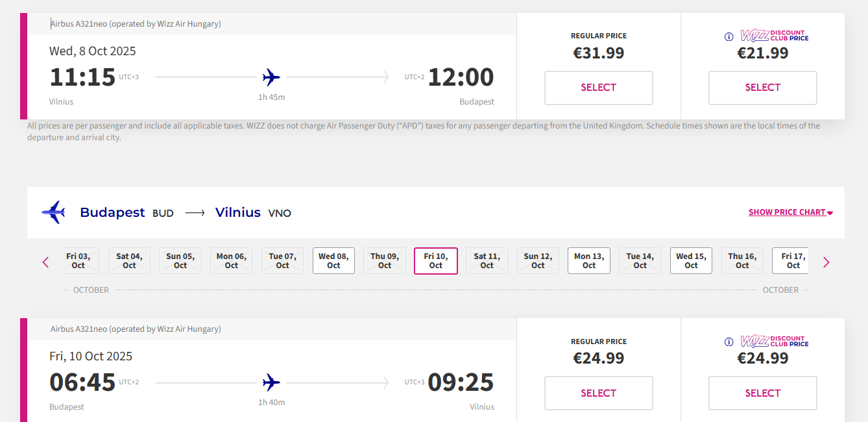Click the plane icon on the 06:45 flight timeline
The image size is (868, 422).
[271, 382]
